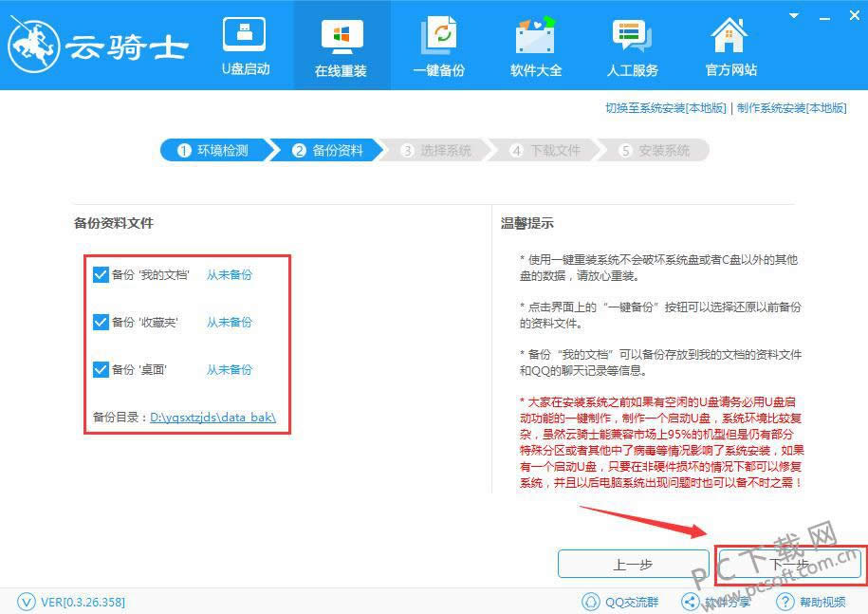
Task: Click the 下一步 button
Action: [x=788, y=564]
